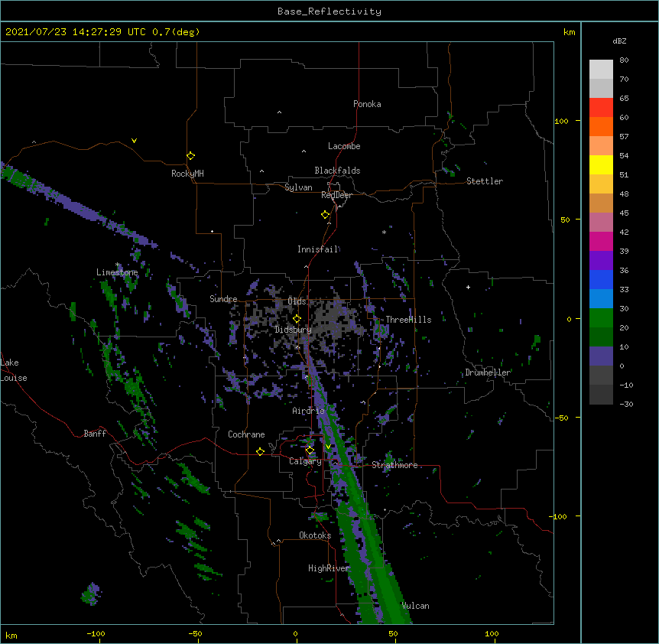
Task: Select the slate purple 0-10 dBZ legend color
Action: point(601,356)
